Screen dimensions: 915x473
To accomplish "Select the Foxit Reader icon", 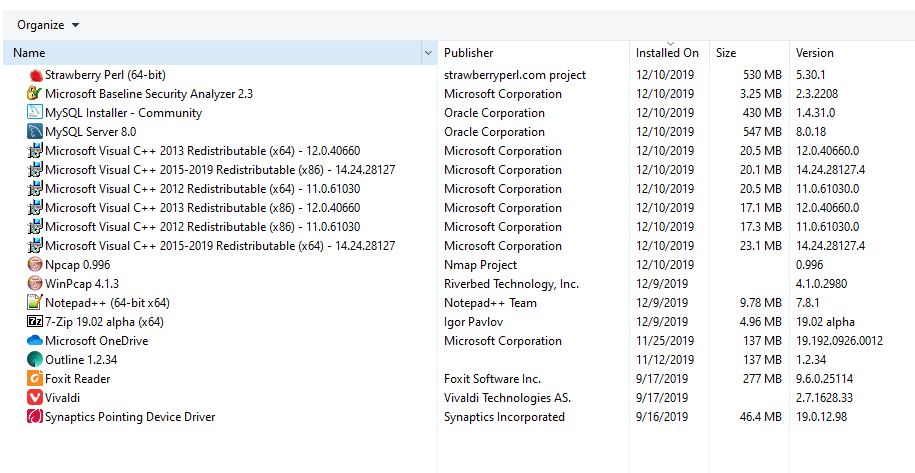I will tap(36, 379).
